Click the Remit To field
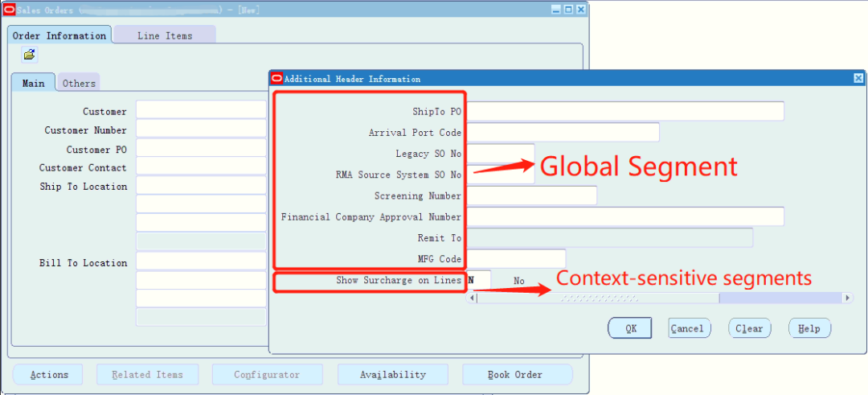This screenshot has width=868, height=395. [x=610, y=237]
